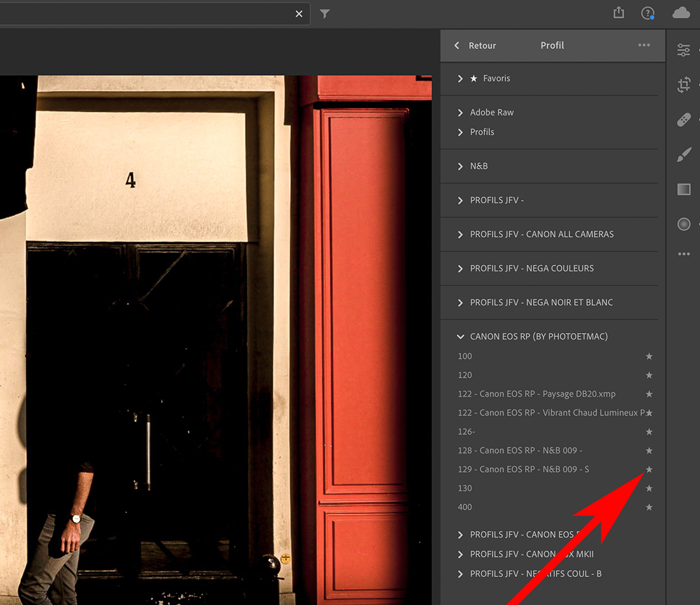Check cloud sync status icon

tap(681, 13)
